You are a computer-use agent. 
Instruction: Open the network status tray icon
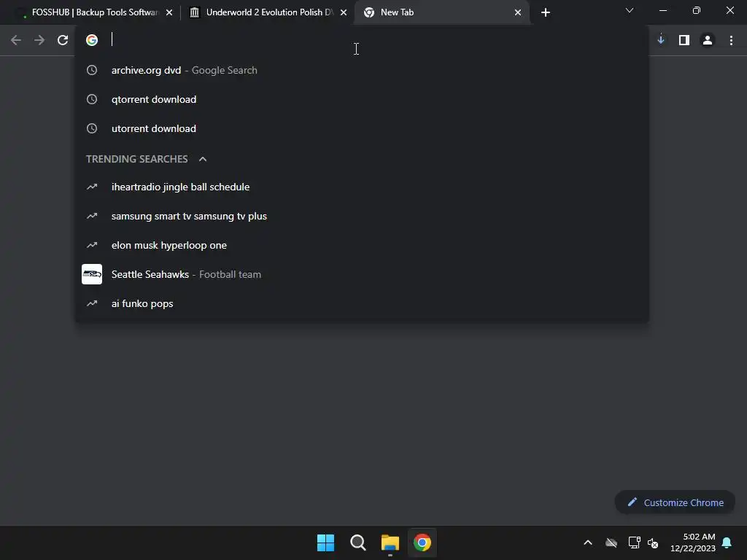pos(634,542)
